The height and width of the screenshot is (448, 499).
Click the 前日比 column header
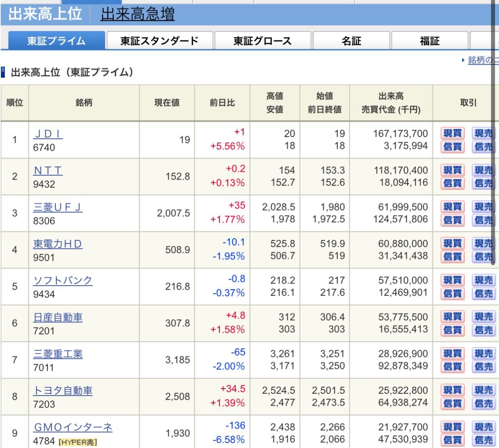point(222,103)
